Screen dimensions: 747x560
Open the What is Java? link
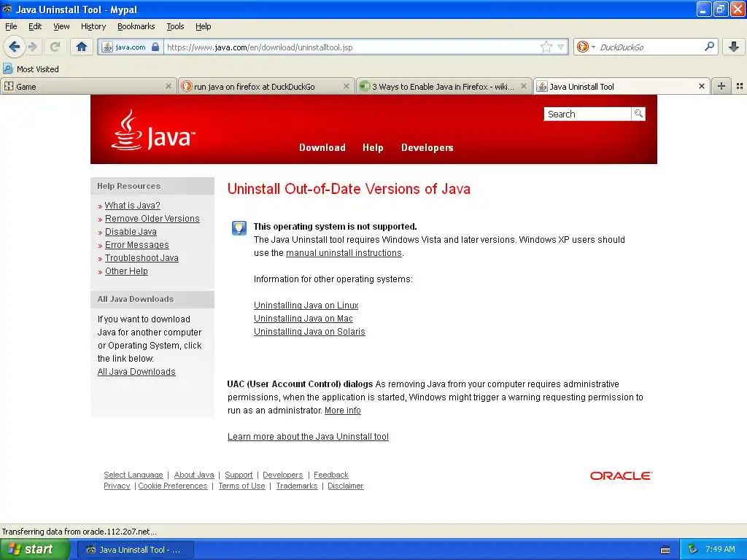click(x=133, y=205)
